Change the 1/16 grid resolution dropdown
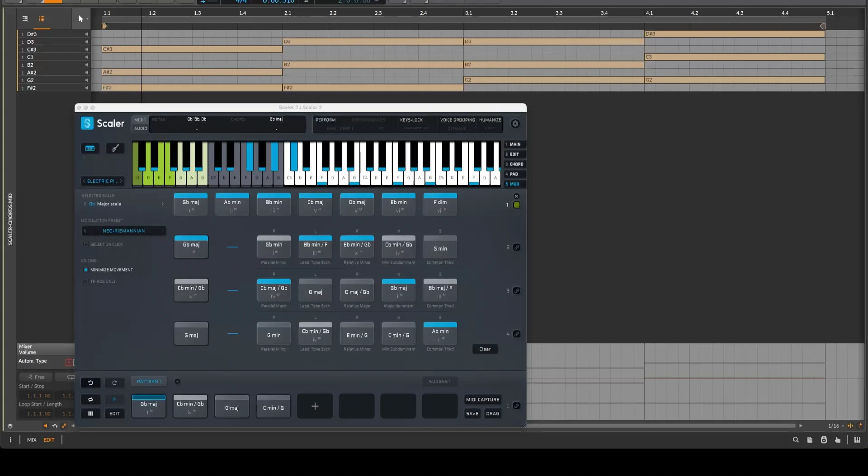The image size is (868, 476). [x=836, y=426]
